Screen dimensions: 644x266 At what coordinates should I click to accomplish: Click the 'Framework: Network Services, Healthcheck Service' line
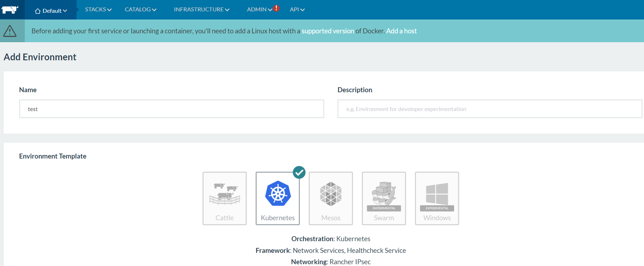click(331, 250)
